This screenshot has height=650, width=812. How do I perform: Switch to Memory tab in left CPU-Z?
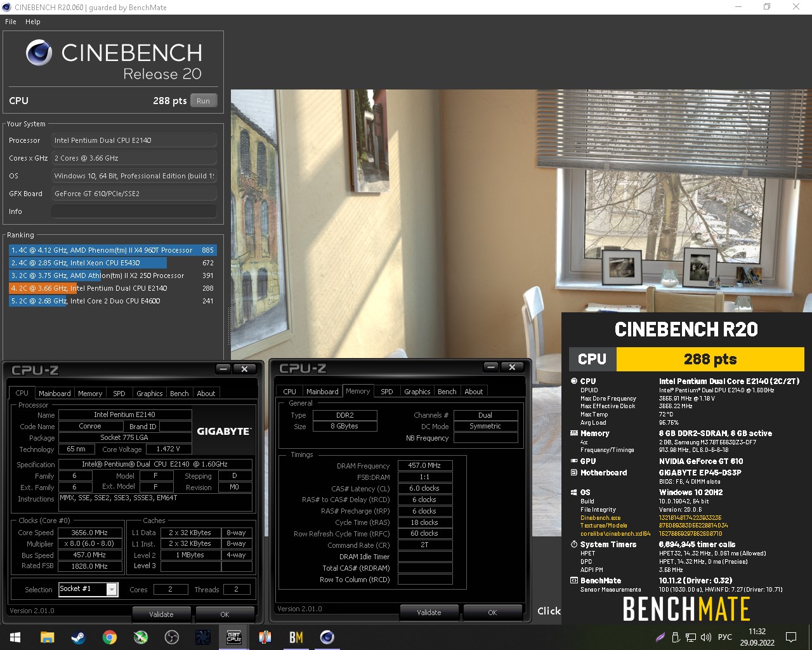[x=90, y=394]
